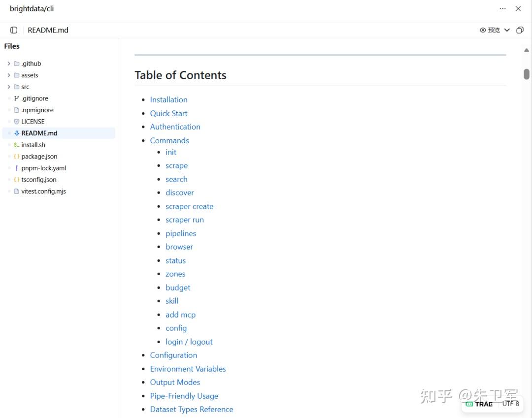The image size is (532, 418).
Task: Follow the Authentication link
Action: 175,127
